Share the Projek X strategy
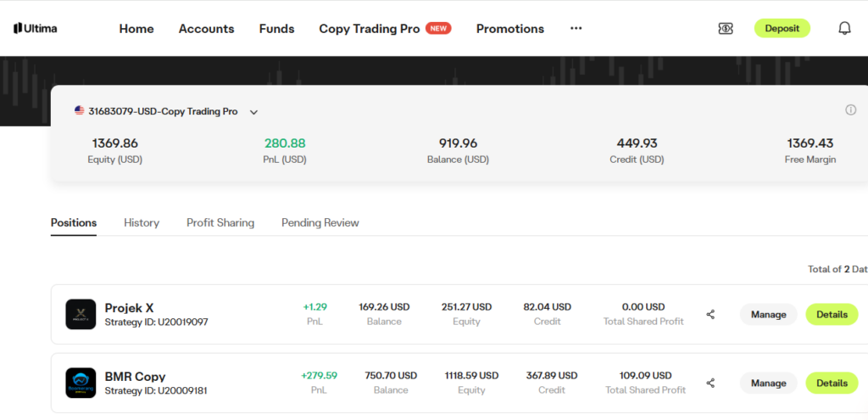 [x=711, y=315]
